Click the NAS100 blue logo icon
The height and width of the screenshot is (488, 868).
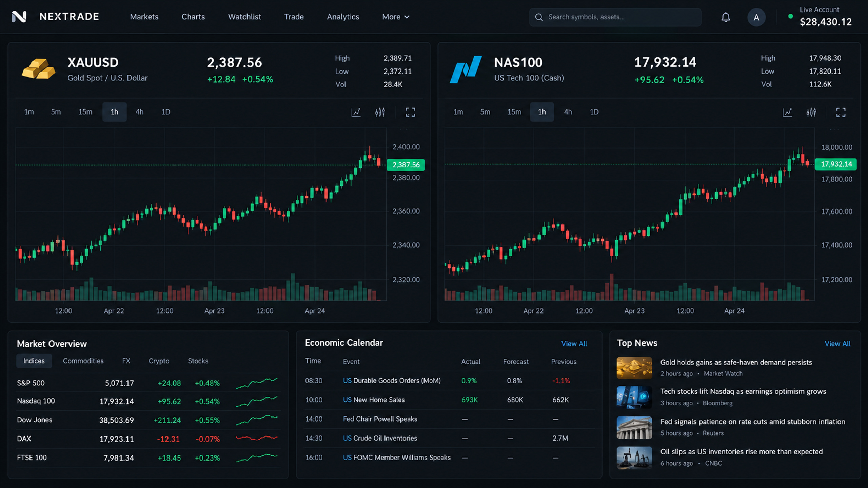[466, 69]
